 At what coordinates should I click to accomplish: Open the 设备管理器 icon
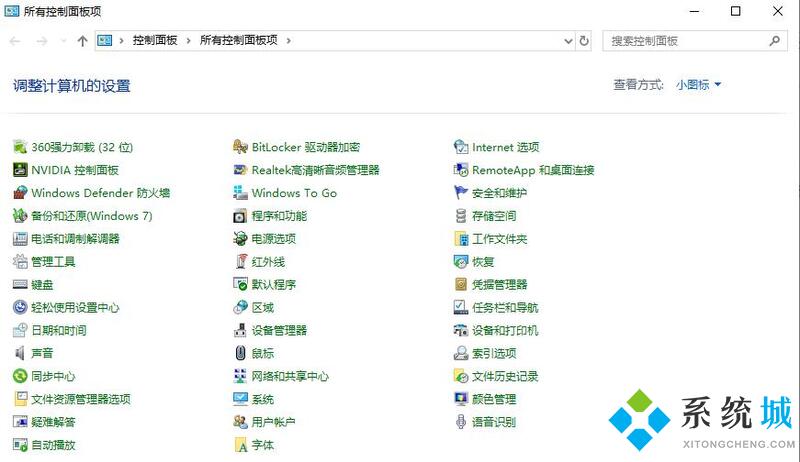240,330
